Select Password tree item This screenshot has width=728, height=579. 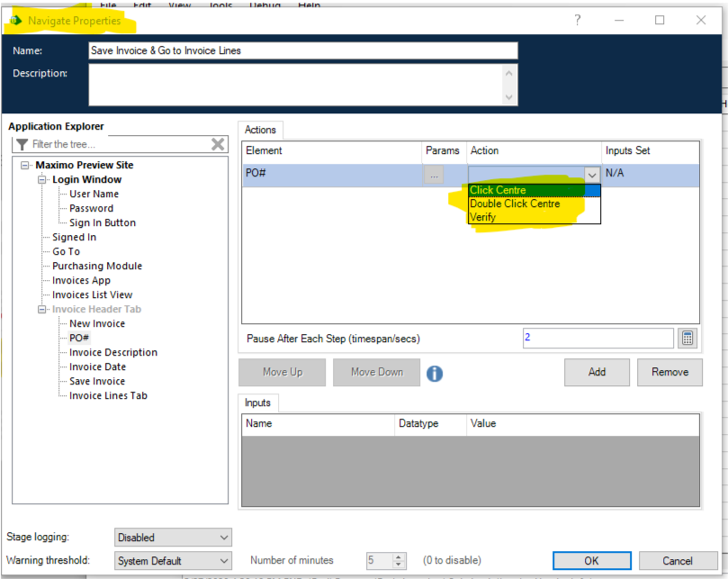tap(92, 208)
